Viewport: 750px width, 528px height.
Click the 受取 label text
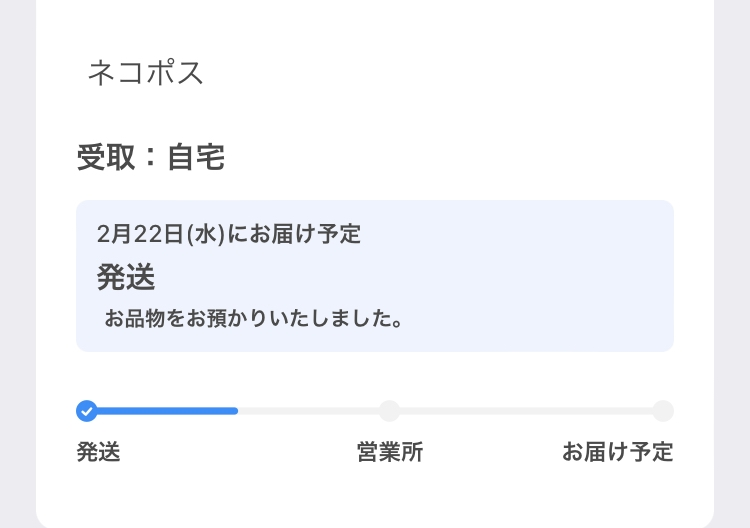[106, 157]
